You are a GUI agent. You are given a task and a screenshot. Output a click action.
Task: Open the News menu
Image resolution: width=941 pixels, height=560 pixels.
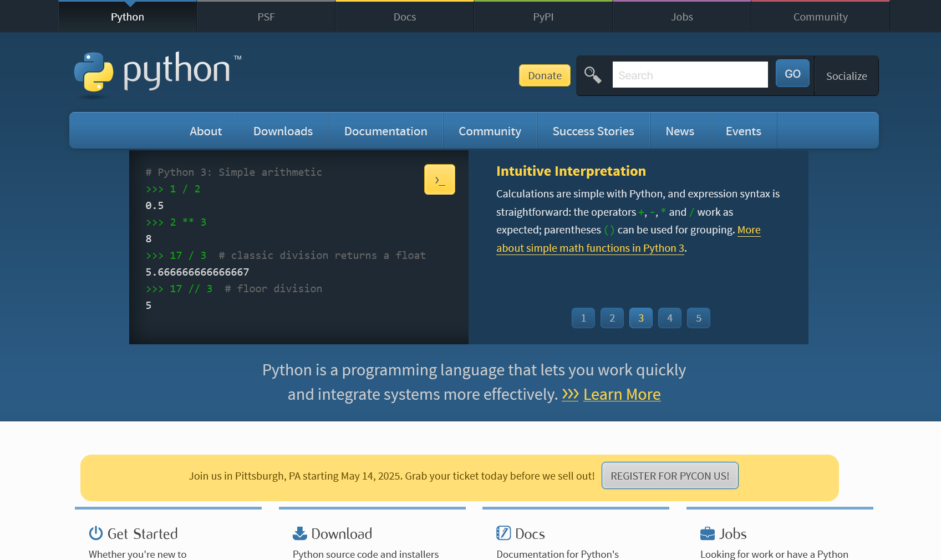680,131
